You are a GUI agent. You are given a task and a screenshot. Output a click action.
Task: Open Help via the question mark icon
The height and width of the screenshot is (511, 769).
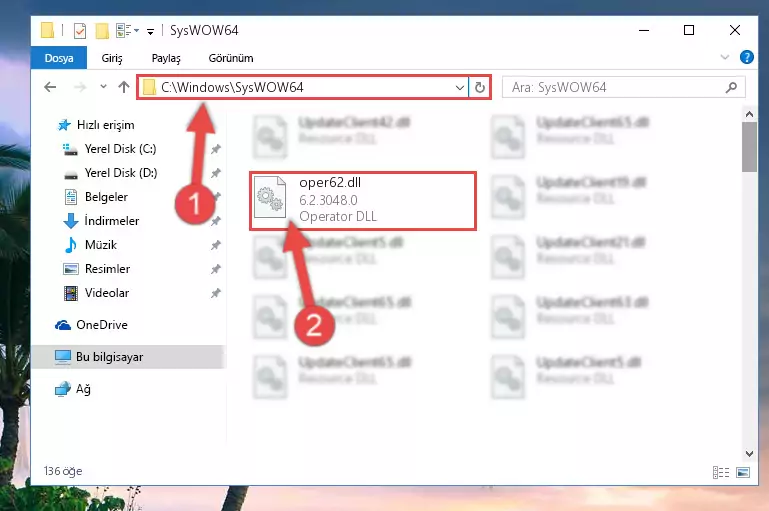[746, 57]
